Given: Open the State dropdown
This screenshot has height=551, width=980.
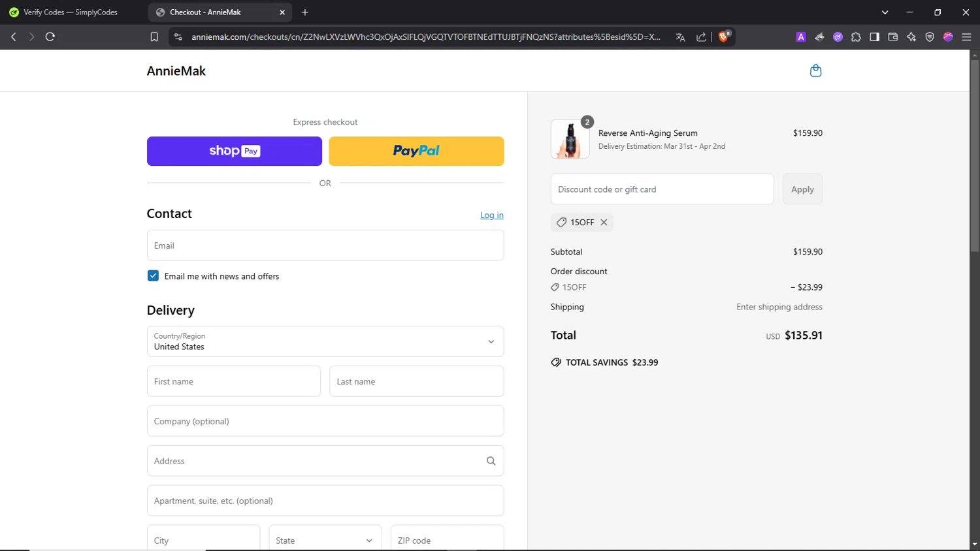Looking at the screenshot, I should [325, 540].
